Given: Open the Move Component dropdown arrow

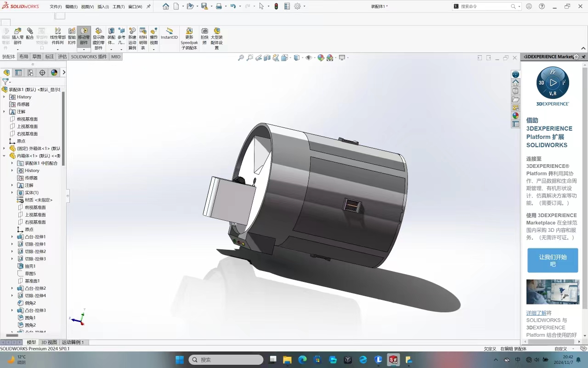Looking at the screenshot, I should point(84,49).
